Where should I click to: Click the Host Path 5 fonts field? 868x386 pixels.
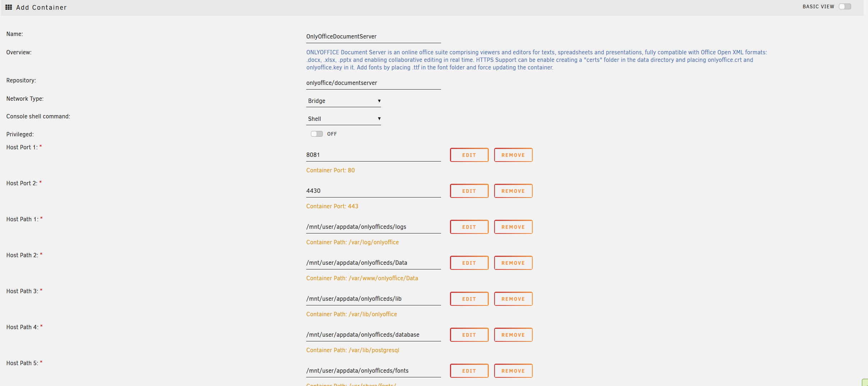(373, 371)
